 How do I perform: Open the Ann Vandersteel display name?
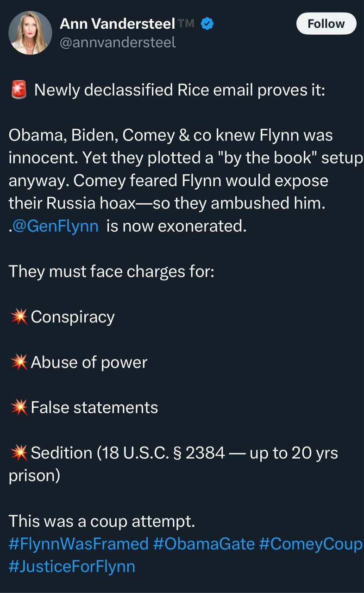click(117, 24)
